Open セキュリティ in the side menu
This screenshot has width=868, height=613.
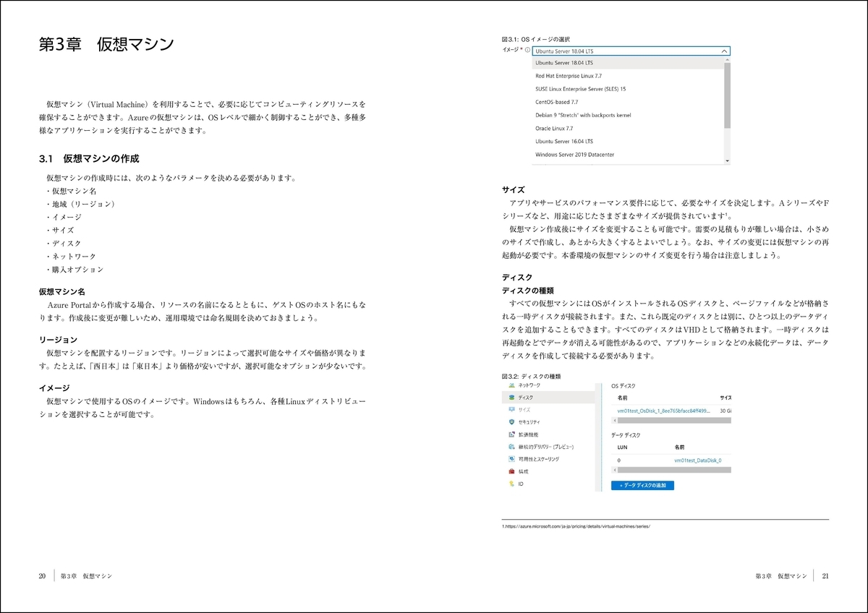(x=529, y=421)
